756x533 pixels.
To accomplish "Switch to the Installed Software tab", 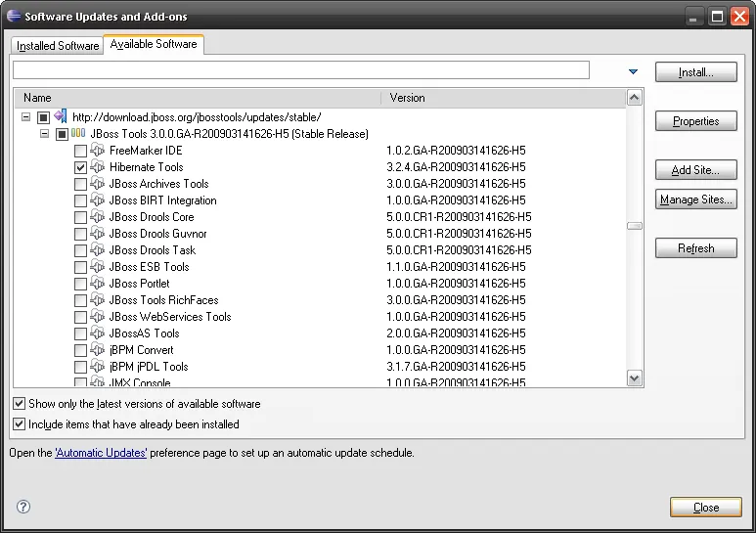I will pos(58,46).
